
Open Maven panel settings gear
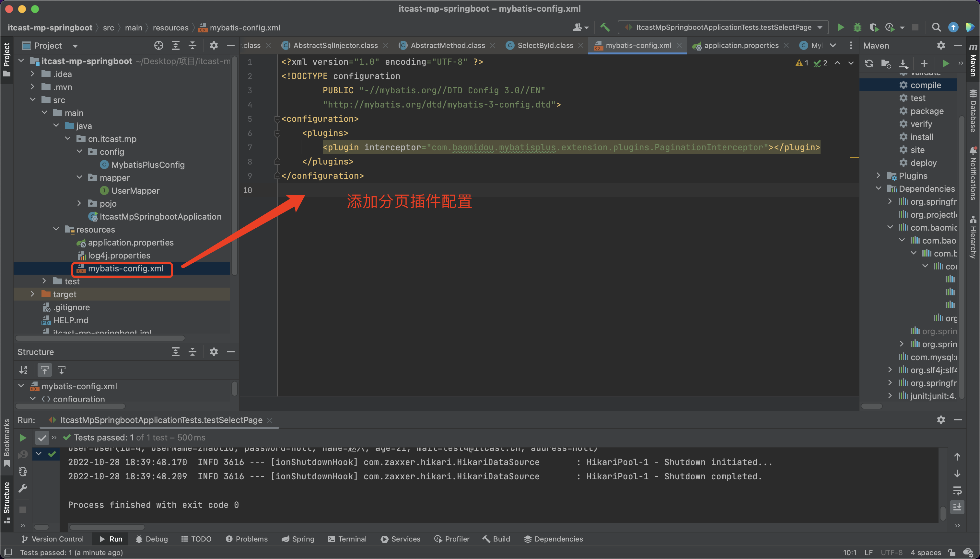(x=940, y=46)
